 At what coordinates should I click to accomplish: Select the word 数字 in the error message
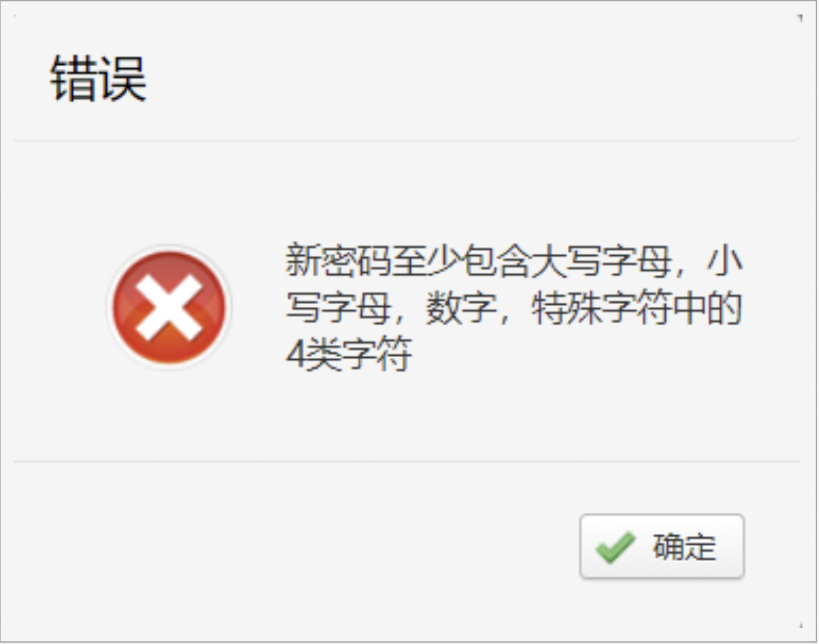click(x=461, y=308)
